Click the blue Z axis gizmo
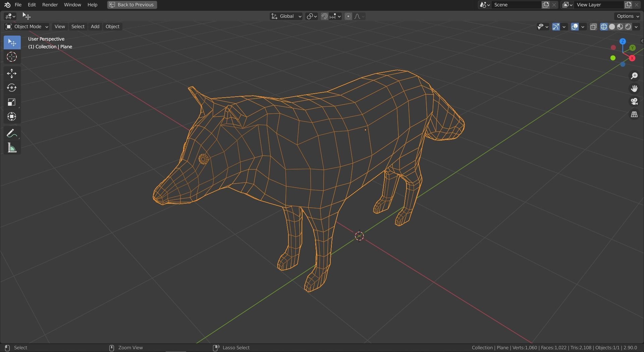 [x=623, y=41]
